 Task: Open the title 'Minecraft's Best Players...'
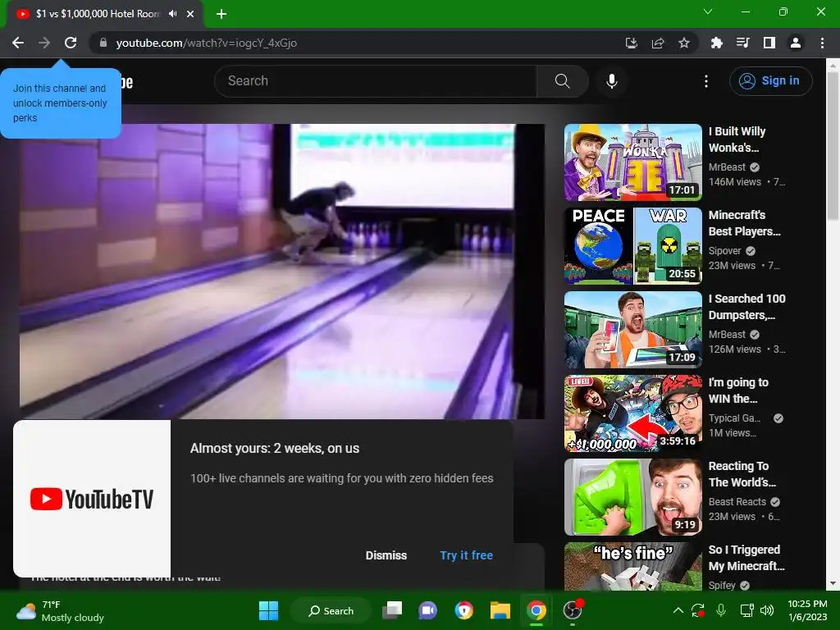745,223
